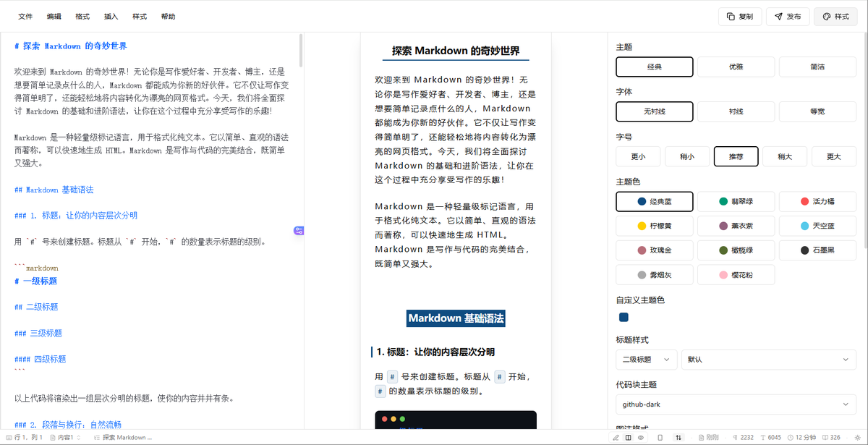
Task: Choose the 等宽 monospace font option
Action: pyautogui.click(x=817, y=111)
